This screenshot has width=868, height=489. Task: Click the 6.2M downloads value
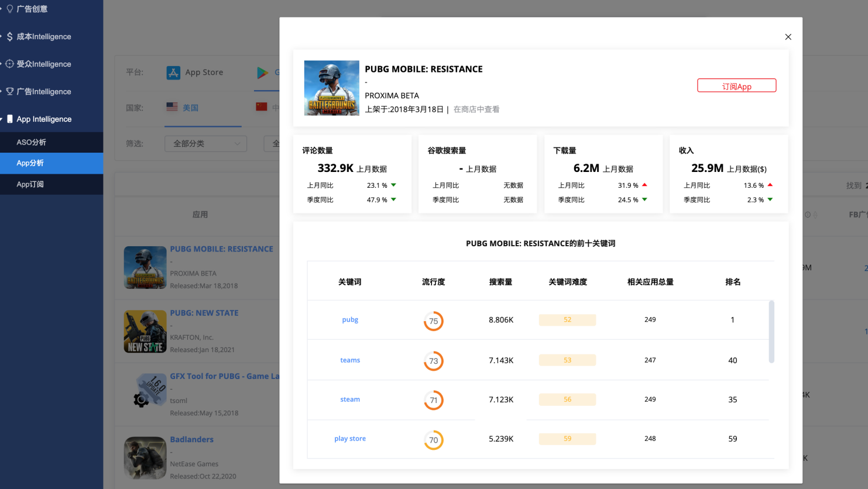tap(586, 168)
